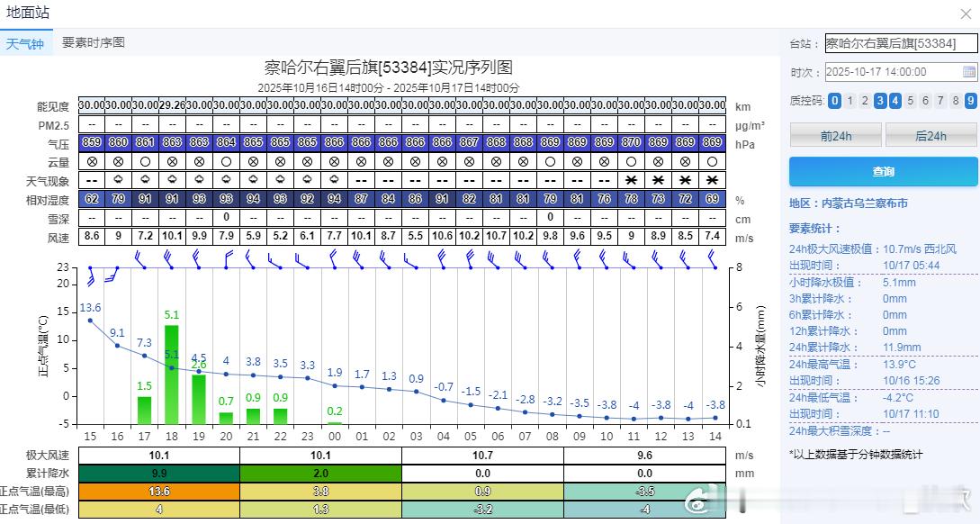Select the 24h累计降水 11.9mm value

tap(901, 348)
